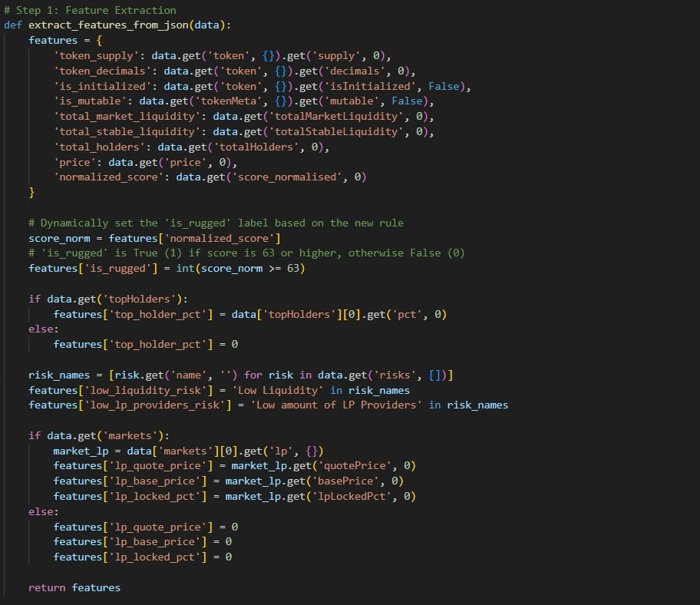Click the 'return features' statement
This screenshot has height=605, width=700.
(x=74, y=587)
